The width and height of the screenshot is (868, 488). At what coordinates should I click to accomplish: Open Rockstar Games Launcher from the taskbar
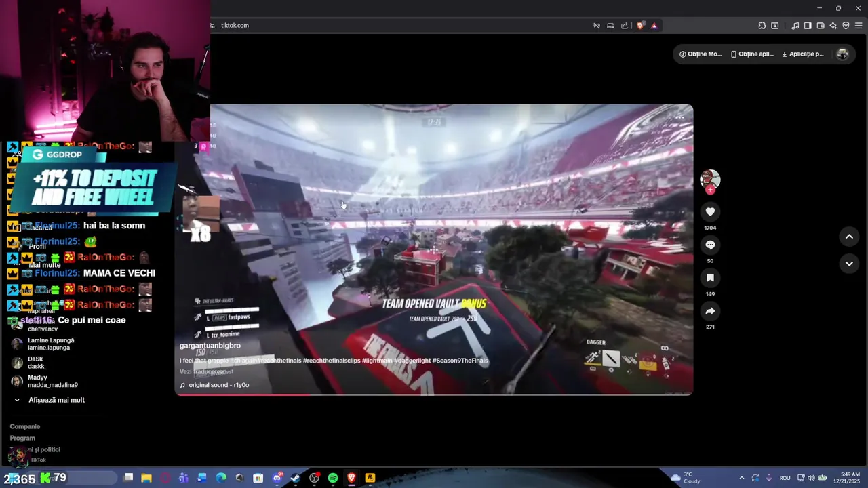point(370,478)
